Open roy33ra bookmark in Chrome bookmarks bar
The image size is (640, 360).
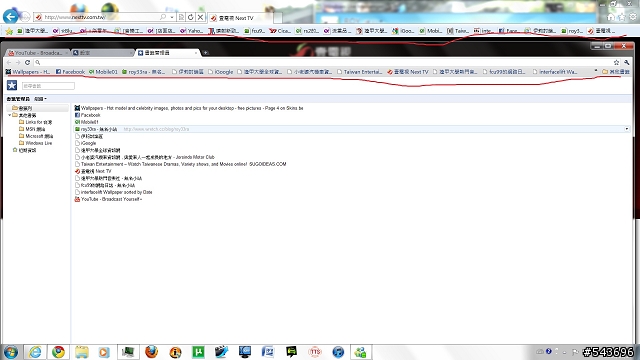click(143, 72)
